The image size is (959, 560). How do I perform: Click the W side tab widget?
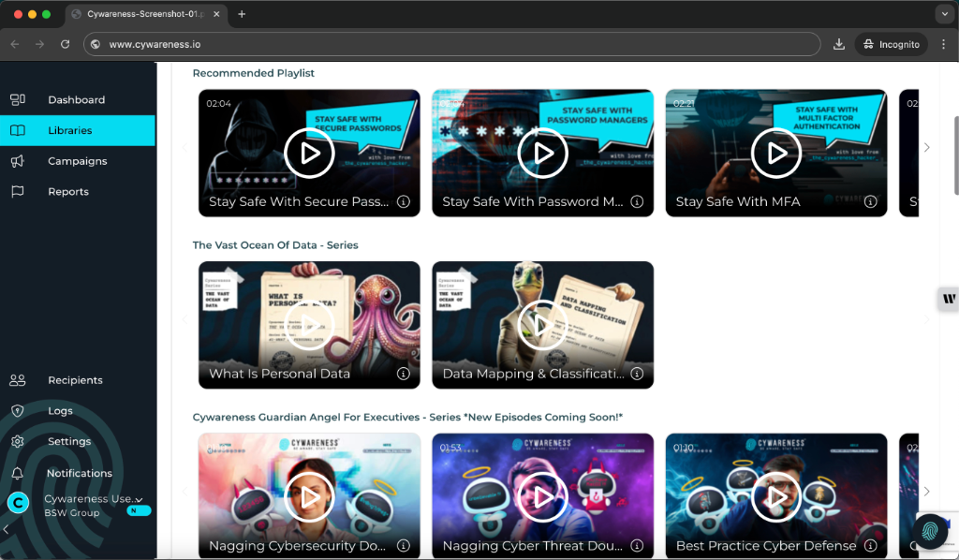pyautogui.click(x=949, y=299)
